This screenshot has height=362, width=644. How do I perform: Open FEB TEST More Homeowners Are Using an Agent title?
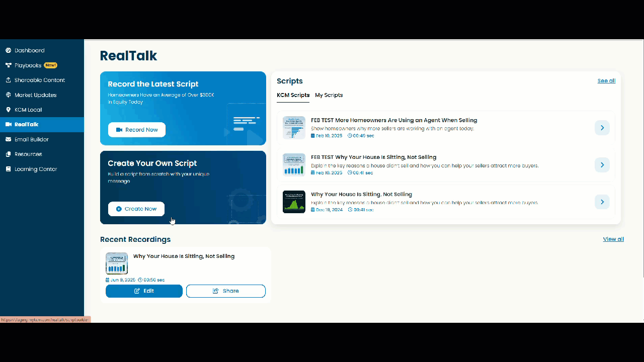(394, 120)
